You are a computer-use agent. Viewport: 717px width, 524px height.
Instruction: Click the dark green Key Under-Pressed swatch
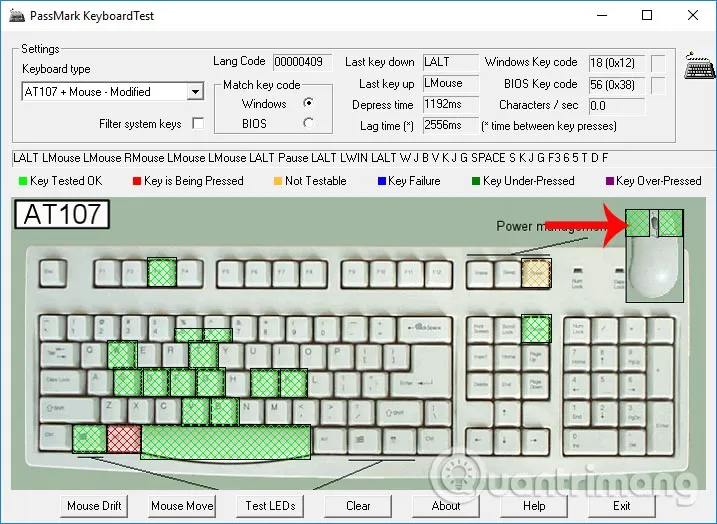(x=476, y=181)
